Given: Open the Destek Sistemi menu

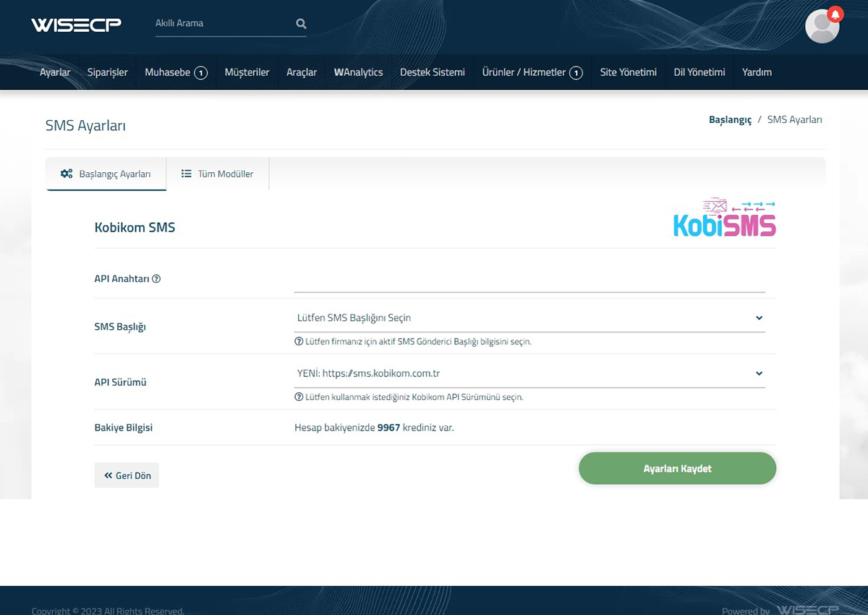Looking at the screenshot, I should [x=433, y=72].
